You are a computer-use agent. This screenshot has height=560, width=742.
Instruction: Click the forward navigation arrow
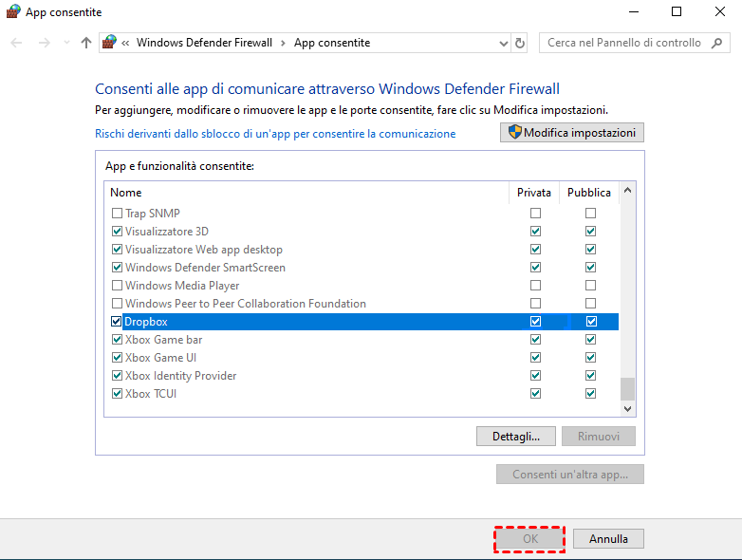coord(44,43)
